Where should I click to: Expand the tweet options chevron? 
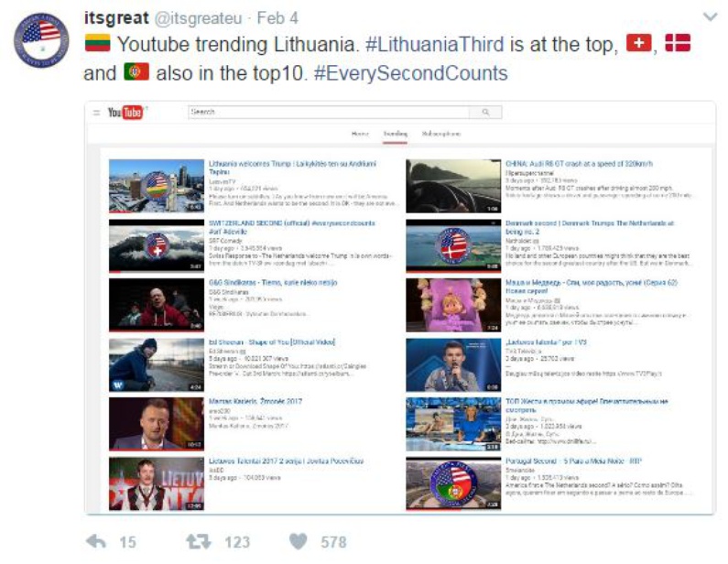(x=711, y=17)
